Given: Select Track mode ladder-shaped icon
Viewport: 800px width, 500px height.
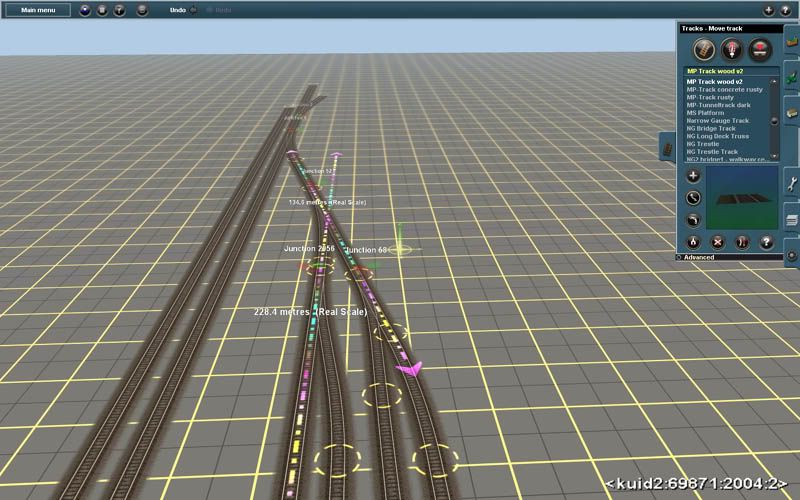Looking at the screenshot, I should (x=704, y=50).
